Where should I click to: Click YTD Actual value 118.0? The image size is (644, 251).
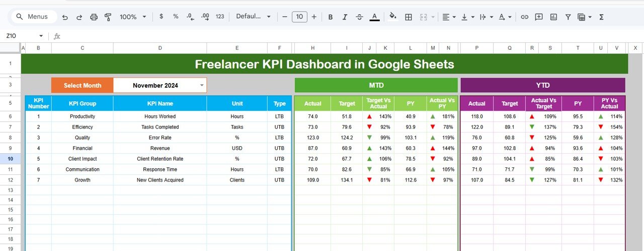pyautogui.click(x=476, y=116)
